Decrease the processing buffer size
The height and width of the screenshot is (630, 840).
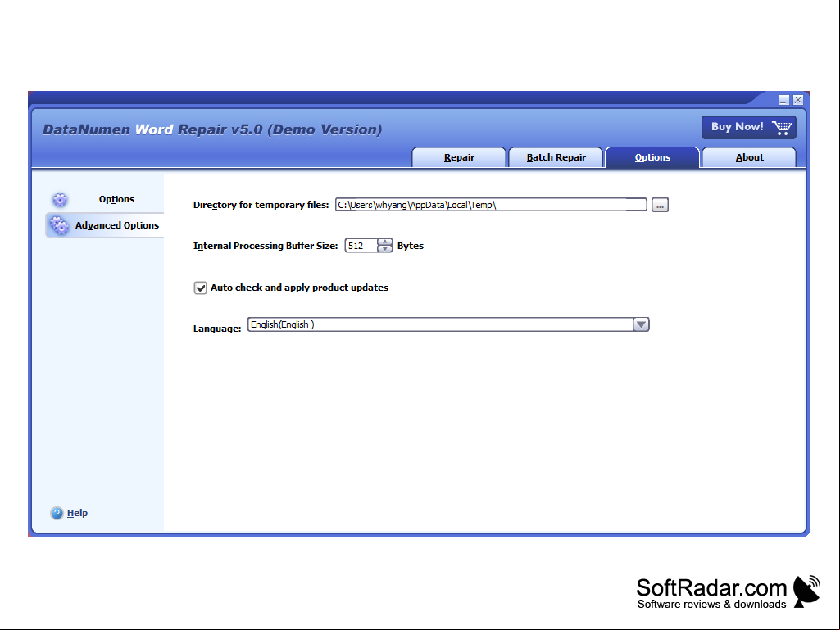[384, 249]
